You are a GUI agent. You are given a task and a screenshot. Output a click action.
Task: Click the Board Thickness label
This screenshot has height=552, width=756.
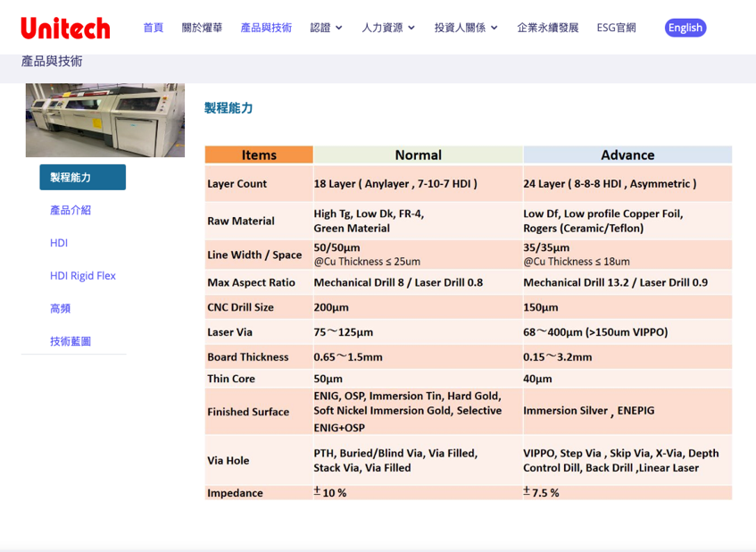[x=248, y=357]
